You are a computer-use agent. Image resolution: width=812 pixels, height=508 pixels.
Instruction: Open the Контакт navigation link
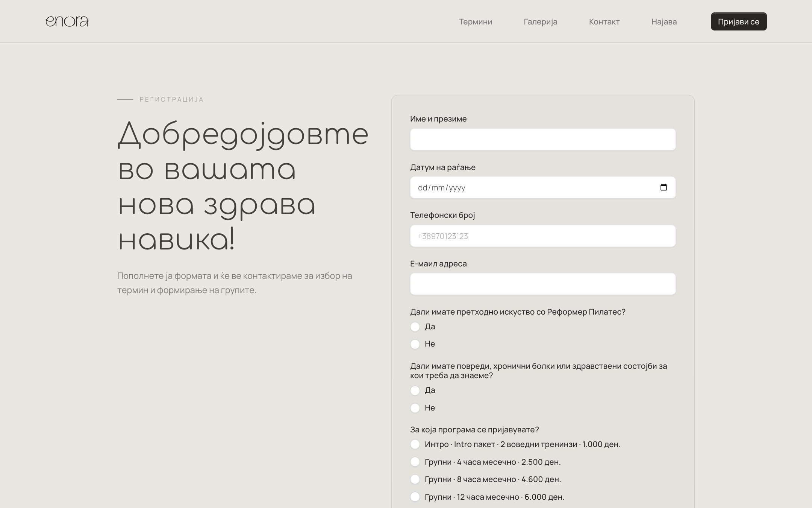pyautogui.click(x=604, y=21)
